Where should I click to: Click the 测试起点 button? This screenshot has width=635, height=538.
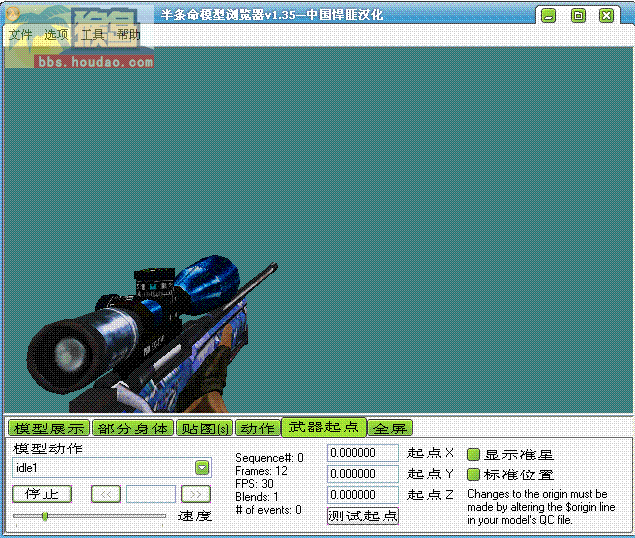click(363, 516)
